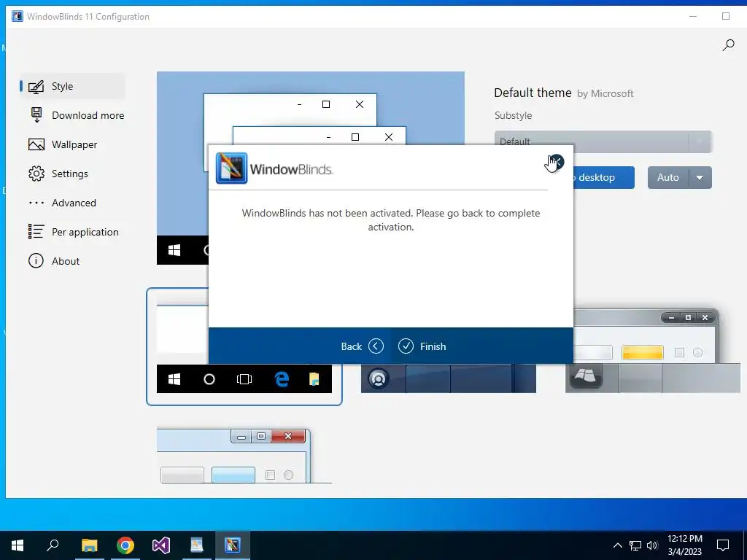The height and width of the screenshot is (560, 747).
Task: Expand the Auto dropdown arrow
Action: [x=700, y=178]
